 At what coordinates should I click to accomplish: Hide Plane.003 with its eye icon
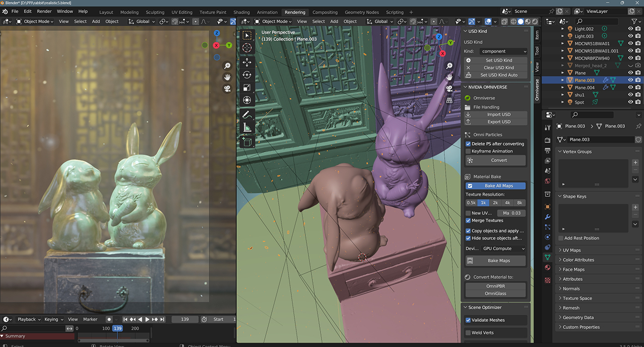(x=630, y=80)
